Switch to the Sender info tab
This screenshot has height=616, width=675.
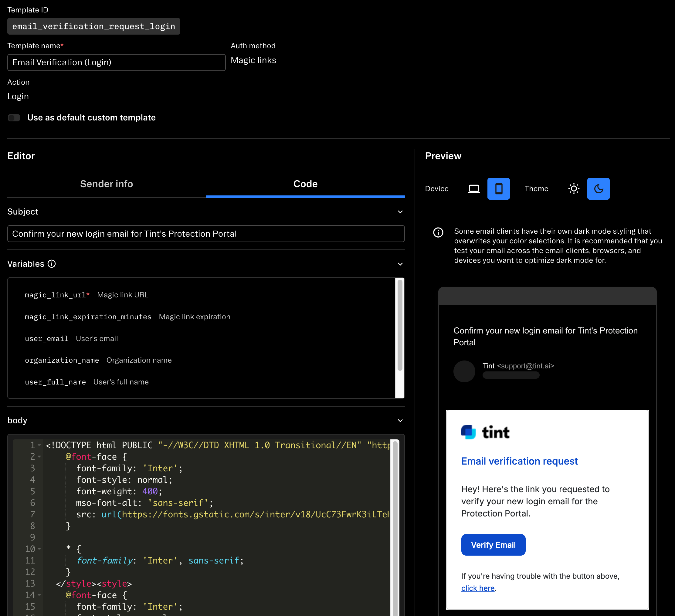(x=107, y=184)
